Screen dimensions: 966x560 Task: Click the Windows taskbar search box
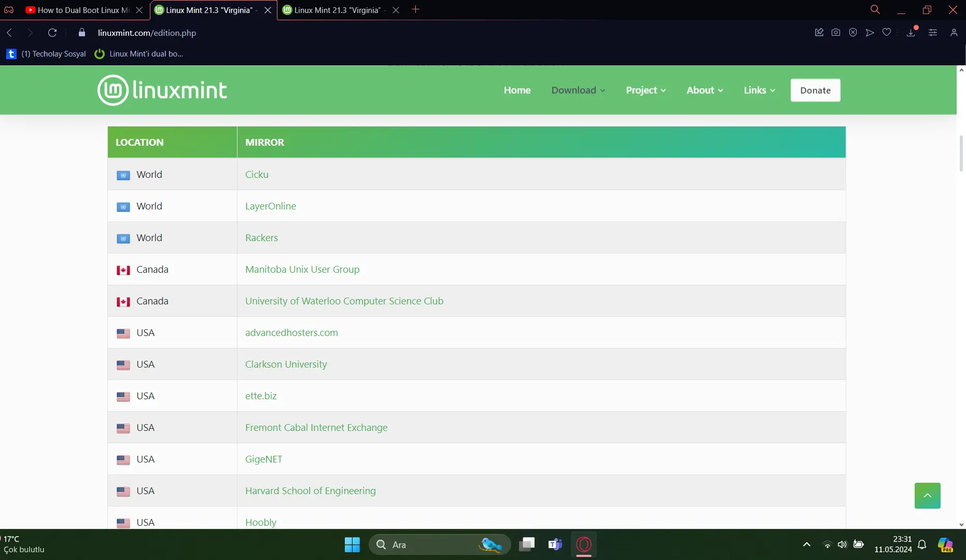(x=440, y=544)
